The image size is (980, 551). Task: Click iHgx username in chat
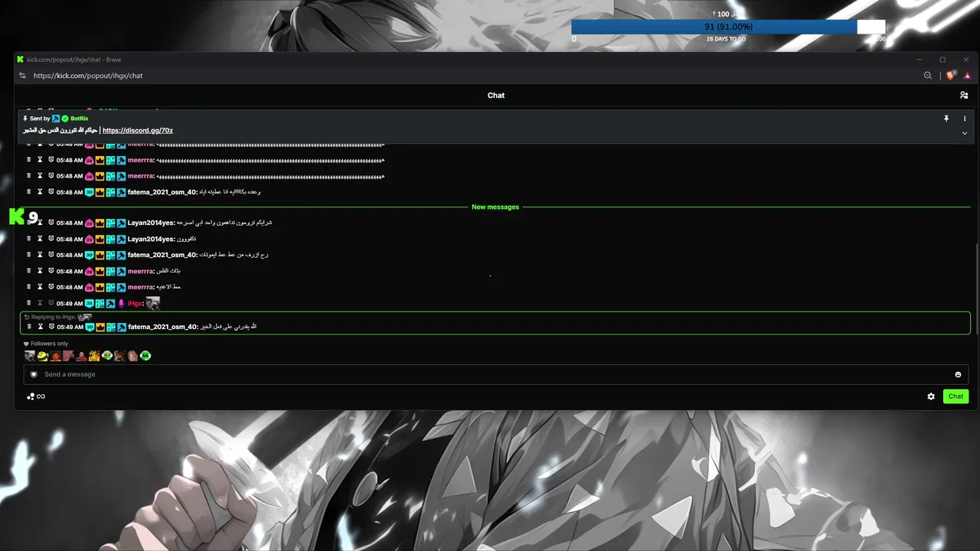pyautogui.click(x=135, y=304)
